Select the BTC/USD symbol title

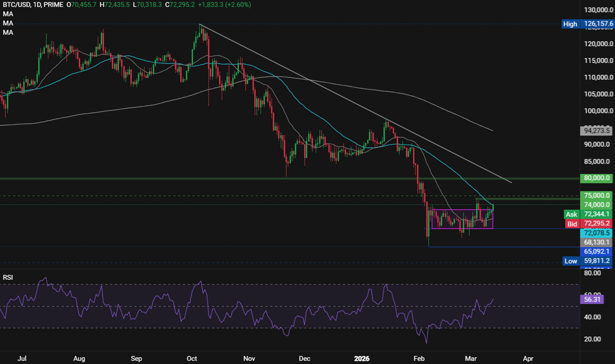click(17, 4)
